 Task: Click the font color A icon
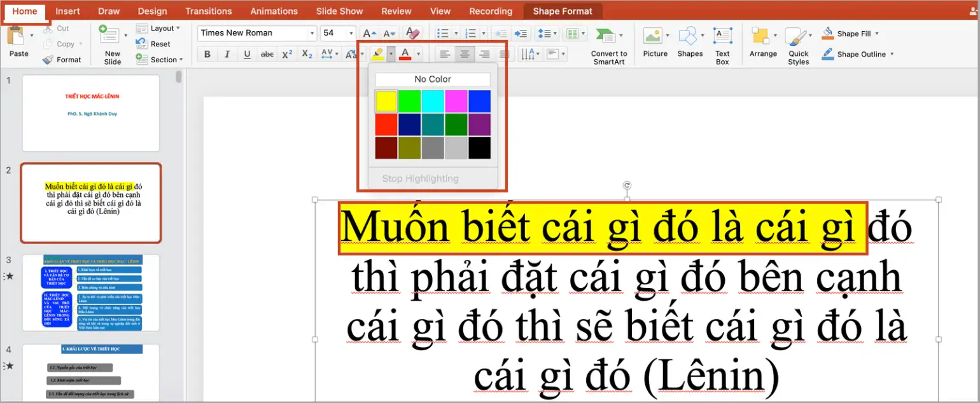405,54
